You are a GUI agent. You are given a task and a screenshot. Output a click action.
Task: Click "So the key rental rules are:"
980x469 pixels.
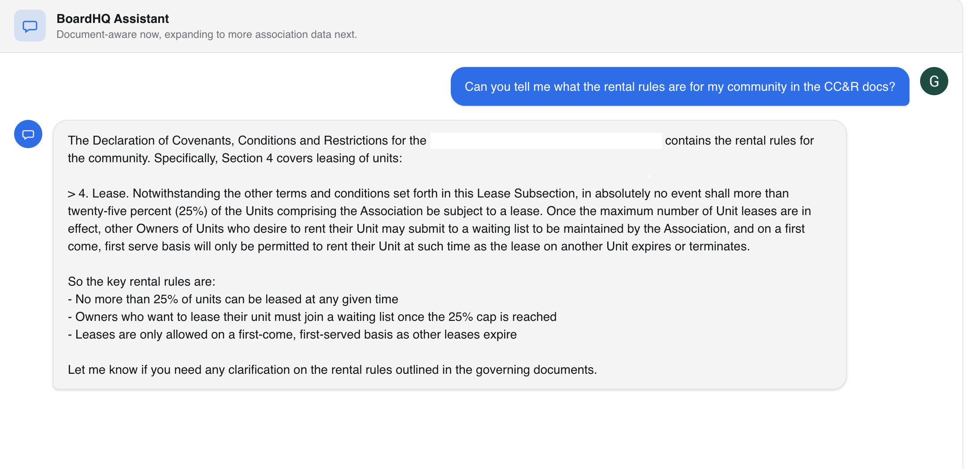click(141, 282)
